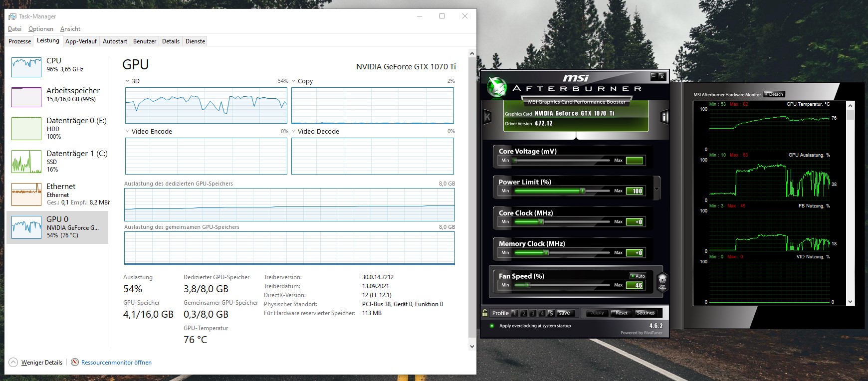Viewport: 868px width, 381px height.
Task: Open the Video Encode graph dropdown
Action: [127, 131]
